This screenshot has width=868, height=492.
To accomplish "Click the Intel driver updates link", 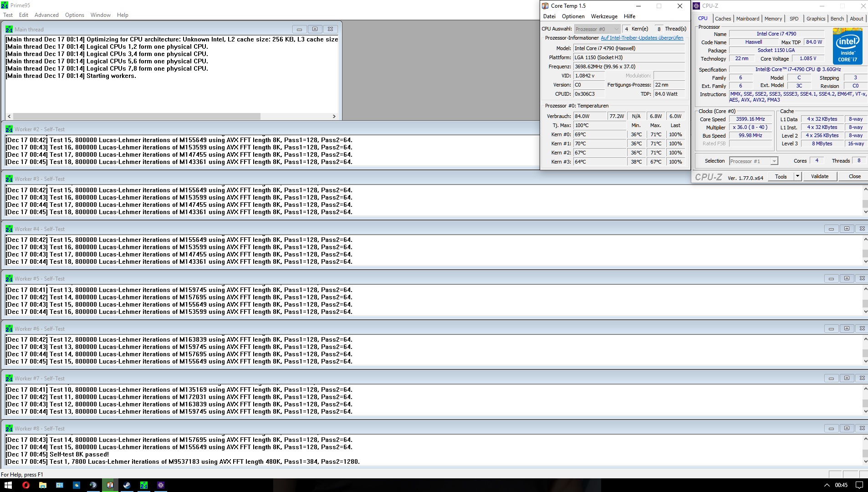I will point(642,38).
